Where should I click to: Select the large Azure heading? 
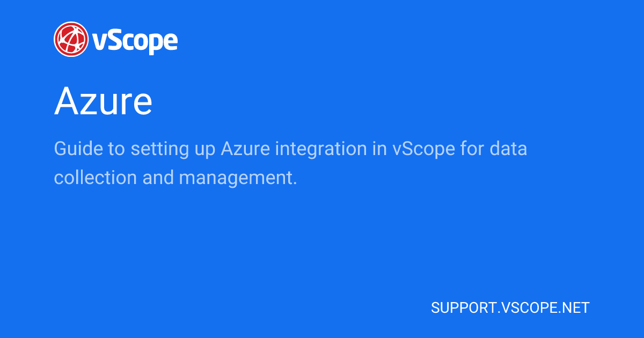point(103,101)
